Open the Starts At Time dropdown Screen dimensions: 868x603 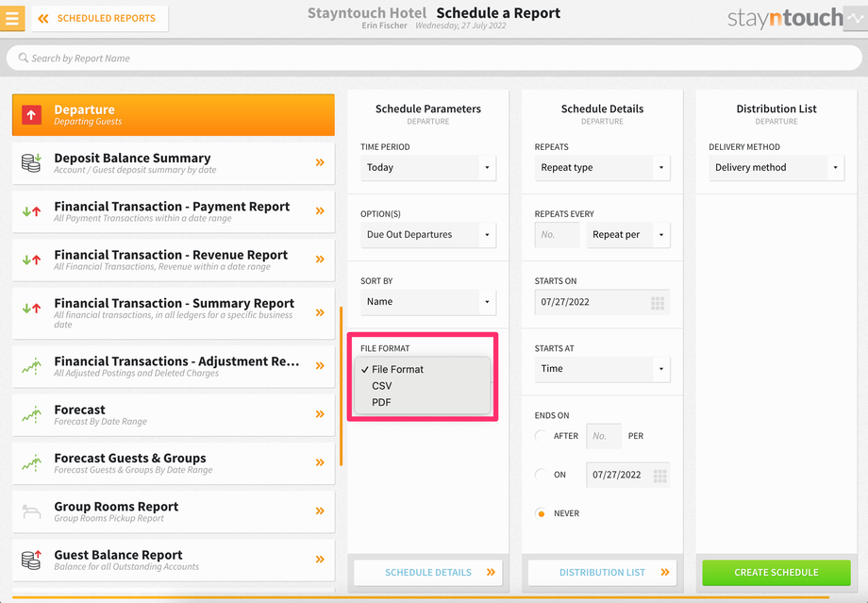coord(602,369)
